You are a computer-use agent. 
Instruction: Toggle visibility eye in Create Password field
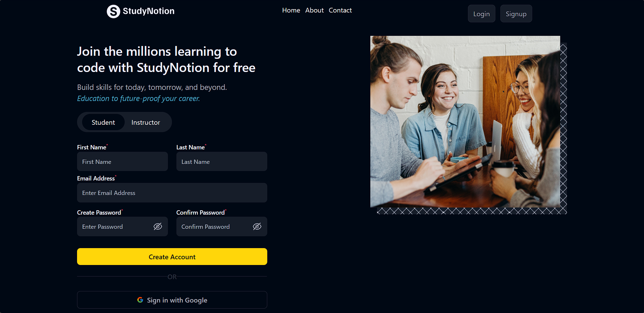[x=158, y=226]
